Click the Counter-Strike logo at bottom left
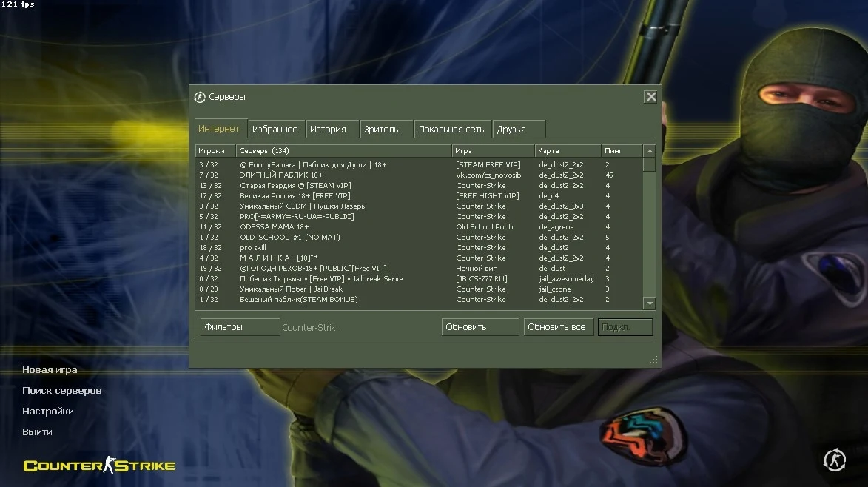 (99, 466)
